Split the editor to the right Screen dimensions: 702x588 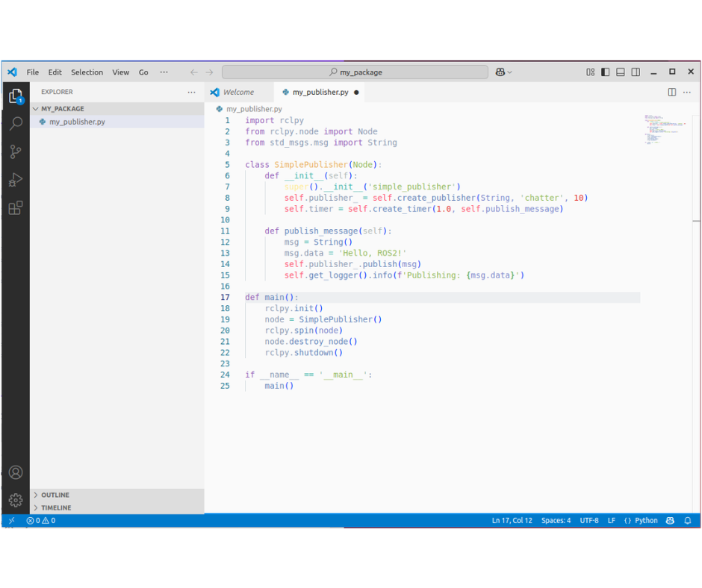click(671, 93)
